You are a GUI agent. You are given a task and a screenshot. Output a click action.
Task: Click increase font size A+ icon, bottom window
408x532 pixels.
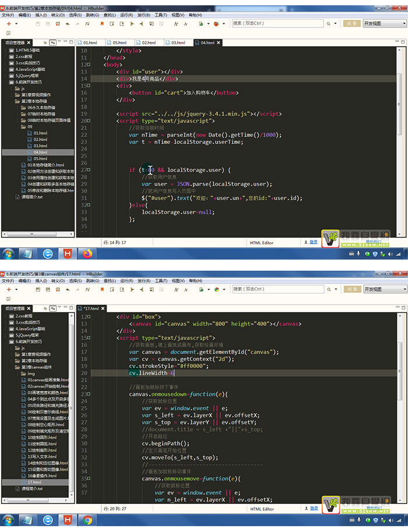point(176,289)
